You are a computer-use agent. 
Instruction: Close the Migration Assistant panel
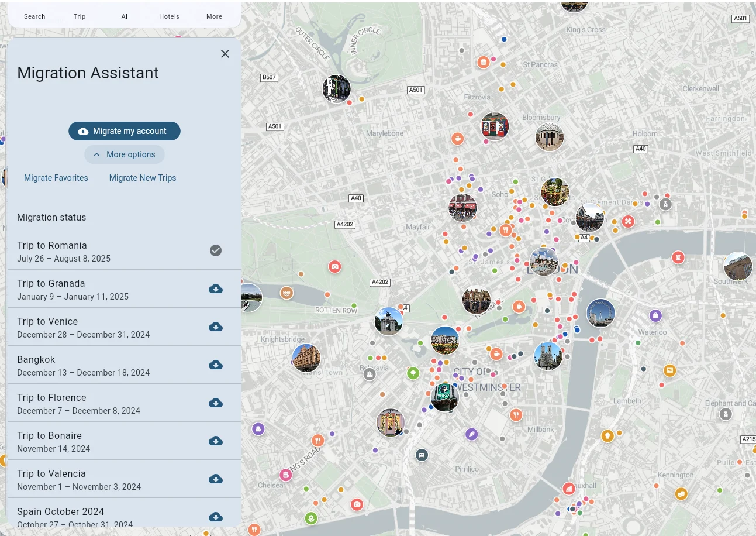click(x=225, y=54)
